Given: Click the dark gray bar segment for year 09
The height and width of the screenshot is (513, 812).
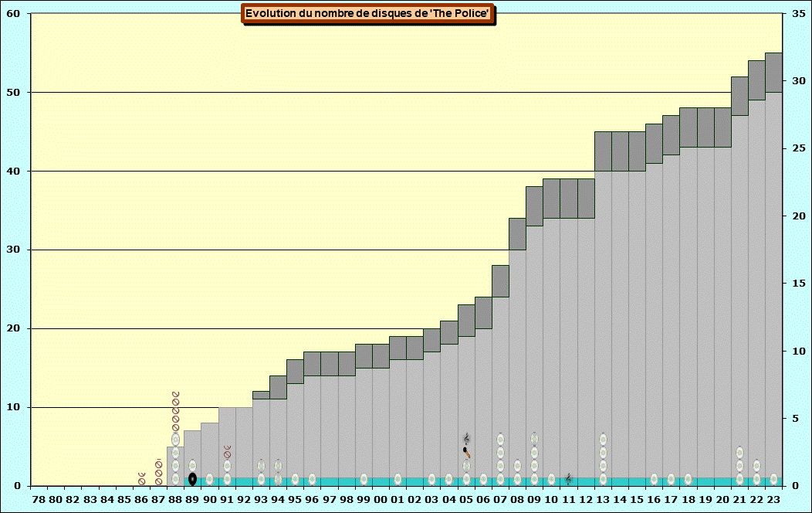Looking at the screenshot, I should pyautogui.click(x=534, y=206).
